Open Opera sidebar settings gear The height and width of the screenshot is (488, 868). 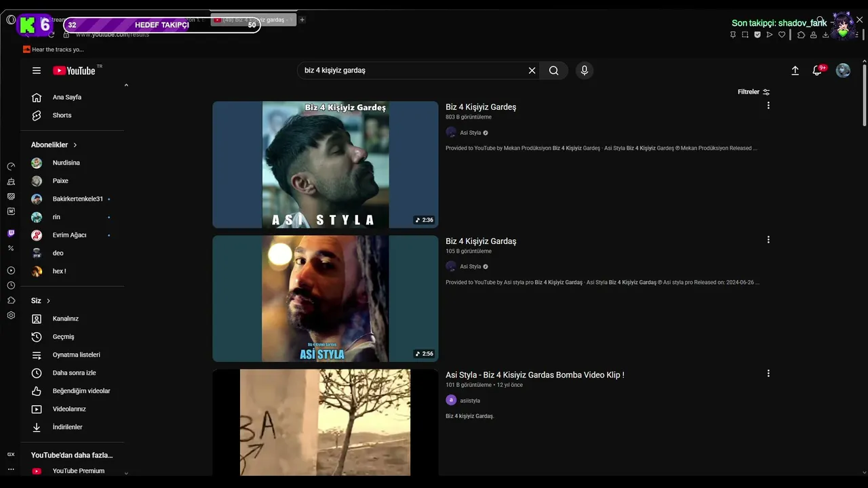pyautogui.click(x=11, y=316)
